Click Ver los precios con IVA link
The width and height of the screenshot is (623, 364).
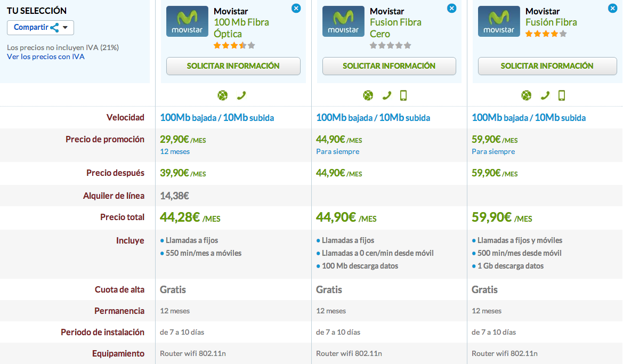[x=46, y=56]
